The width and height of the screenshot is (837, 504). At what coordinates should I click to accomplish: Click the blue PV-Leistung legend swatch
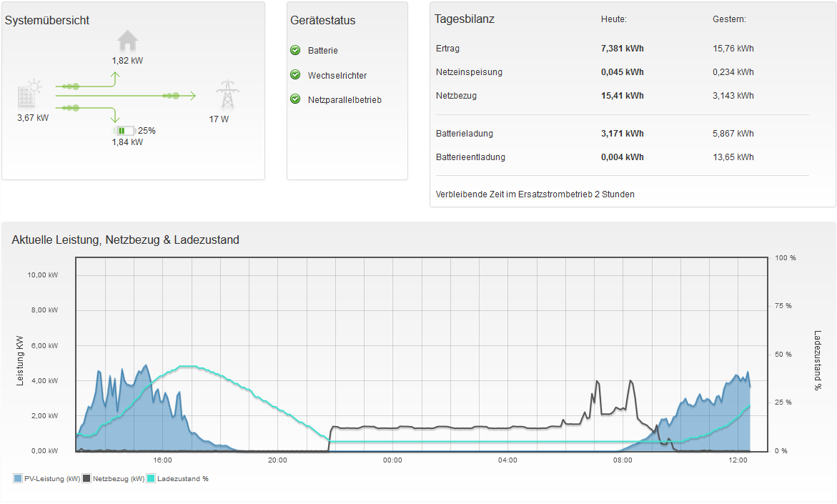pos(17,479)
